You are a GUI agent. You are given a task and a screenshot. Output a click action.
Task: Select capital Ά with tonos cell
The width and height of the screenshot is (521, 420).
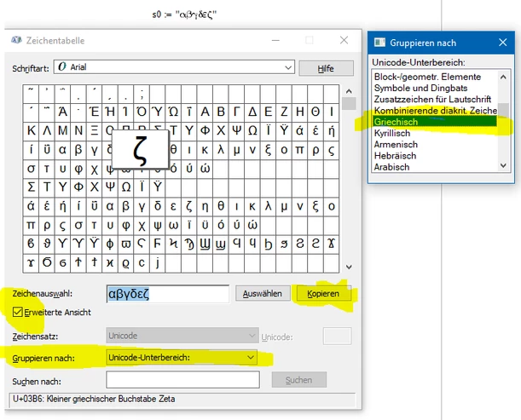point(62,112)
